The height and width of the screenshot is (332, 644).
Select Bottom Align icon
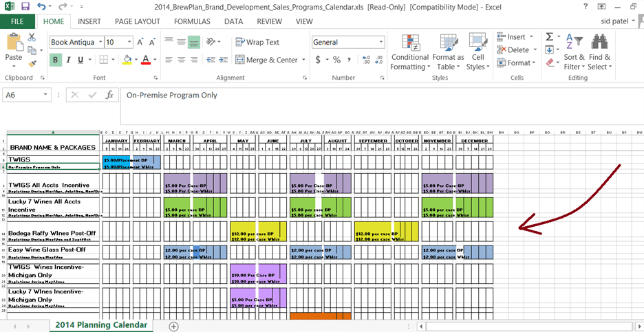point(194,42)
